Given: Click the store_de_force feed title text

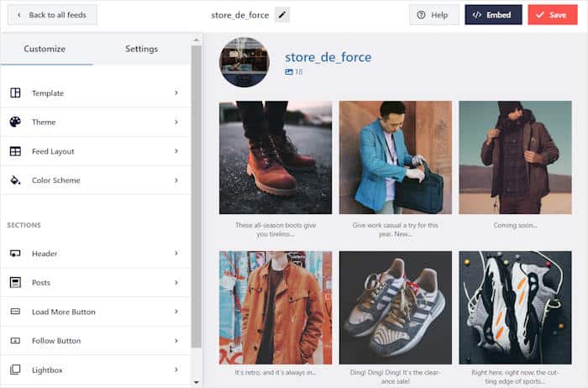Looking at the screenshot, I should pyautogui.click(x=240, y=15).
